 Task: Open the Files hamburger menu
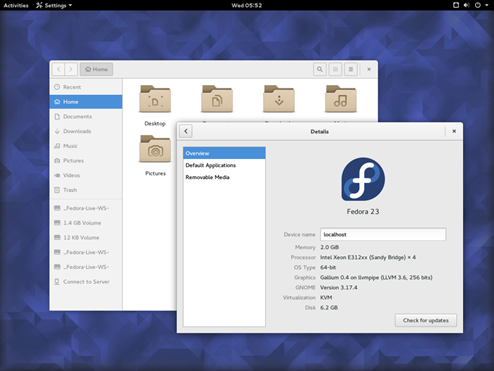pyautogui.click(x=351, y=69)
